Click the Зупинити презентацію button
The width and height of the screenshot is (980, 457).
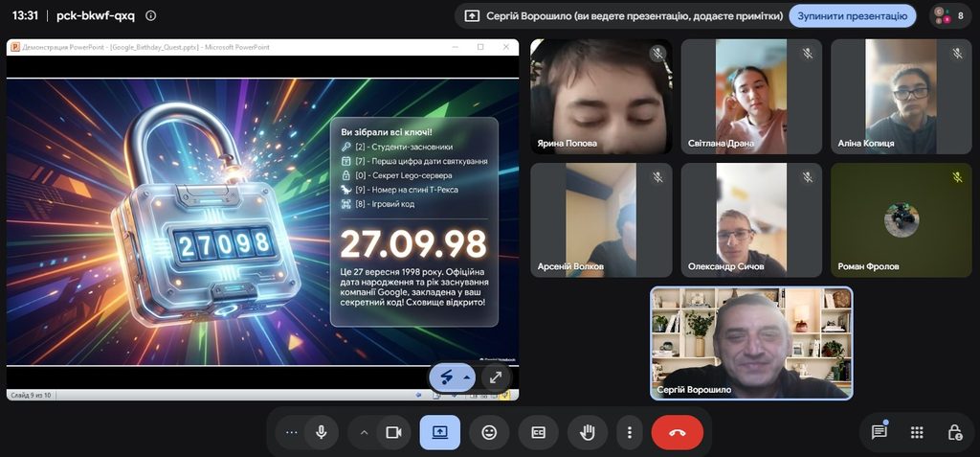[x=852, y=16]
